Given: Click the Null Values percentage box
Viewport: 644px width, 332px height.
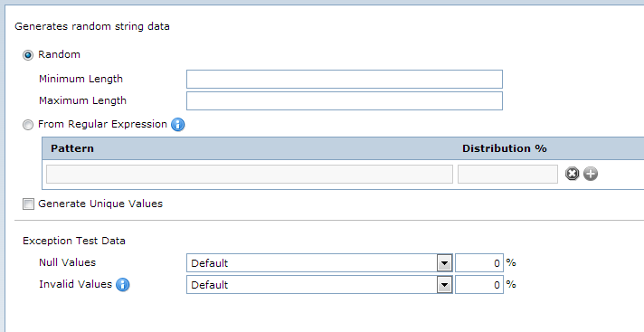Looking at the screenshot, I should (478, 263).
